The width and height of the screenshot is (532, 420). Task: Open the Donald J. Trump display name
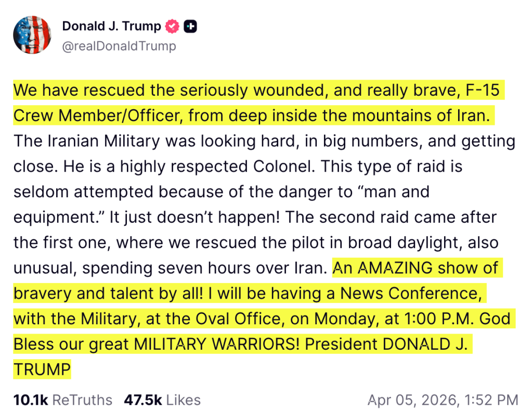111,26
